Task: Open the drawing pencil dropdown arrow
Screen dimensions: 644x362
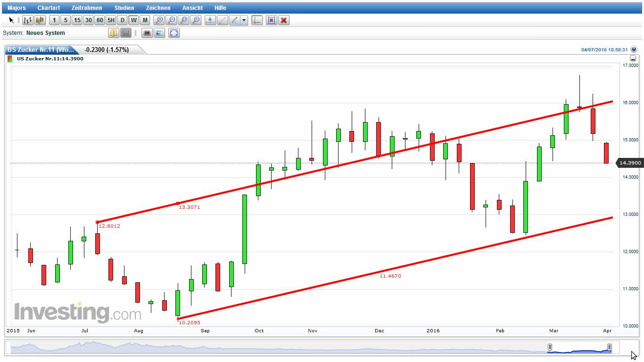Action: [x=244, y=20]
